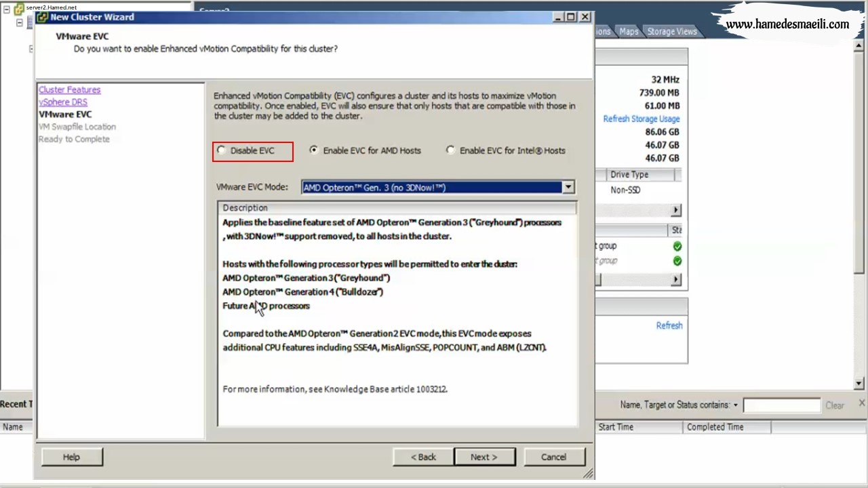Collapse the server2.Hamed.net tree node
The height and width of the screenshot is (488, 868).
coord(6,9)
